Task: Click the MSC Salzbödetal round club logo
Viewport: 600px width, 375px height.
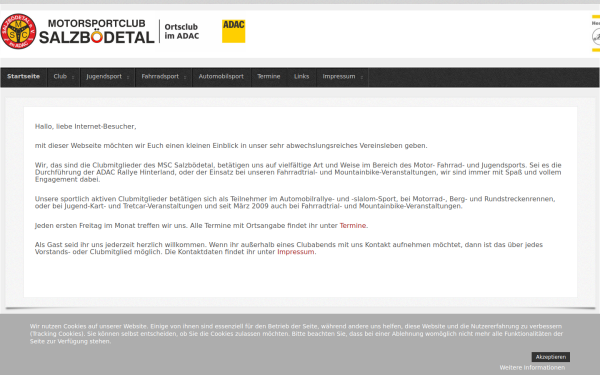Action: click(18, 31)
